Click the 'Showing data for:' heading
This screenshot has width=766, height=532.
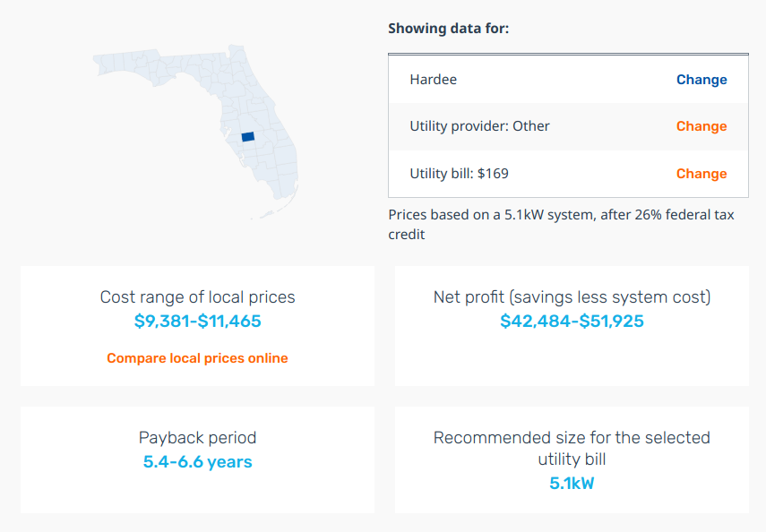[448, 29]
